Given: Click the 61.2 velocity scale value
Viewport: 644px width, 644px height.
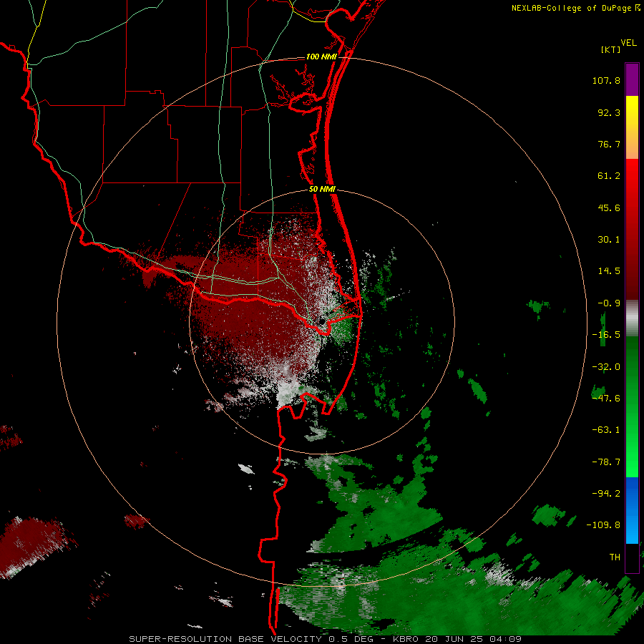Looking at the screenshot, I should pos(609,176).
